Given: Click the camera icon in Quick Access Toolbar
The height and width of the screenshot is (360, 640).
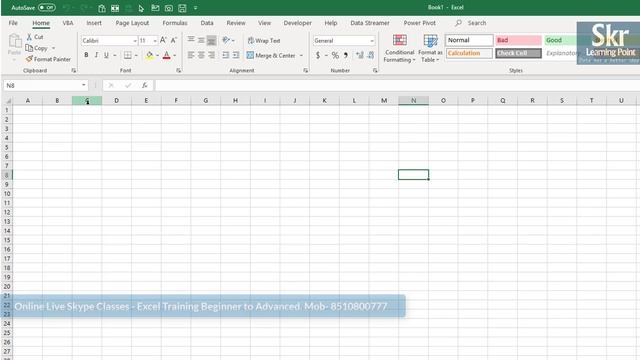Looking at the screenshot, I should point(169,8).
